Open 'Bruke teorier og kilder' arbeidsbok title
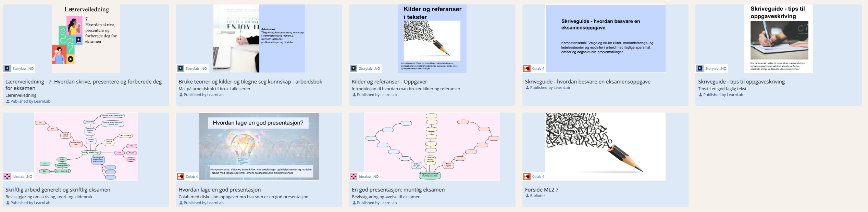This screenshot has width=868, height=212. 250,82
